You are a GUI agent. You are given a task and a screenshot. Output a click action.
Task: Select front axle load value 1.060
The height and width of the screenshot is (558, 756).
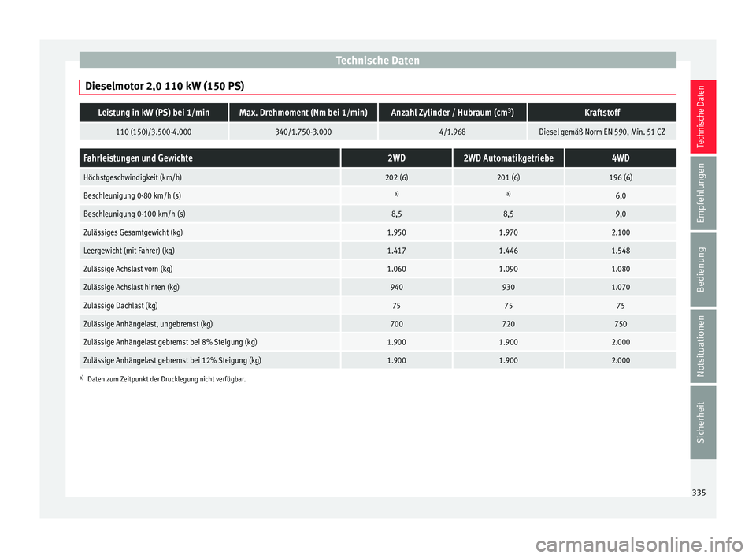tap(396, 269)
